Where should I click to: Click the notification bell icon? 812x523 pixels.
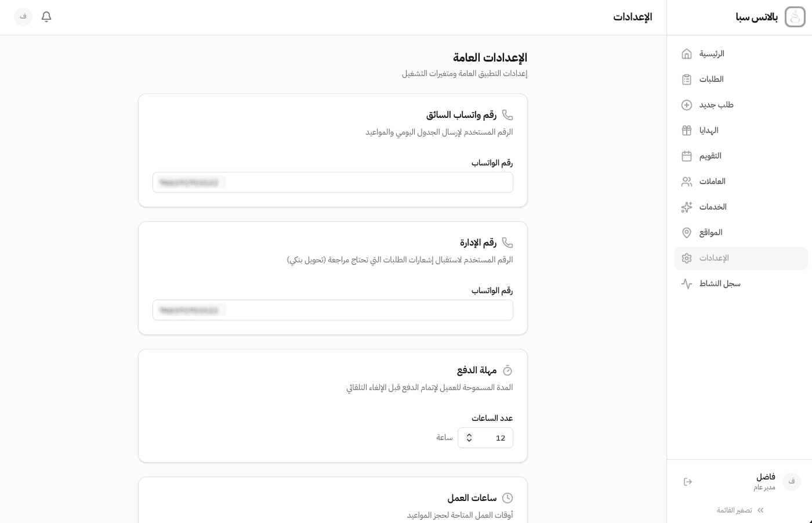click(x=46, y=17)
